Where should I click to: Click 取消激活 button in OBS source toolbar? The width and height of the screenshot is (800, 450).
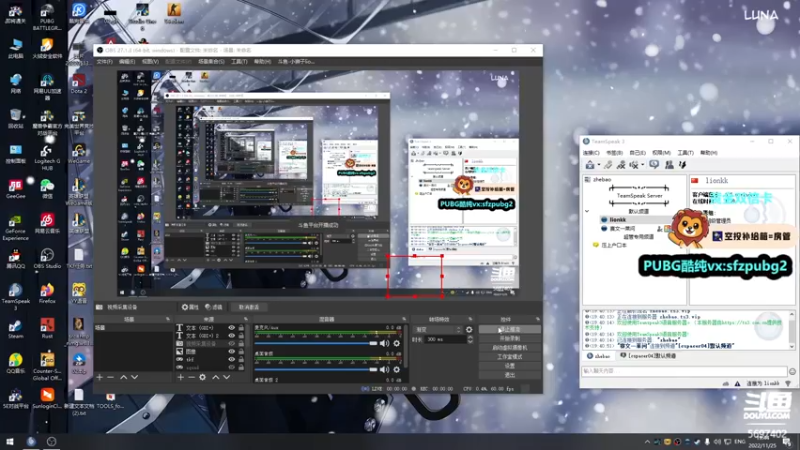pyautogui.click(x=249, y=307)
